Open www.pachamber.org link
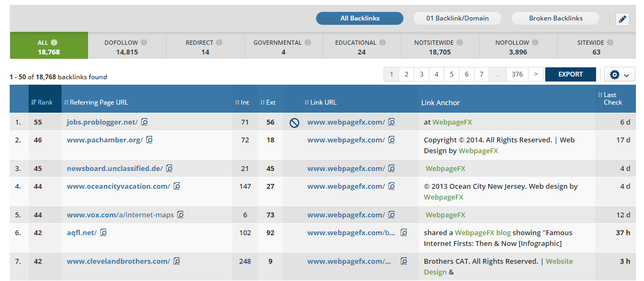This screenshot has width=644, height=281. click(x=105, y=140)
